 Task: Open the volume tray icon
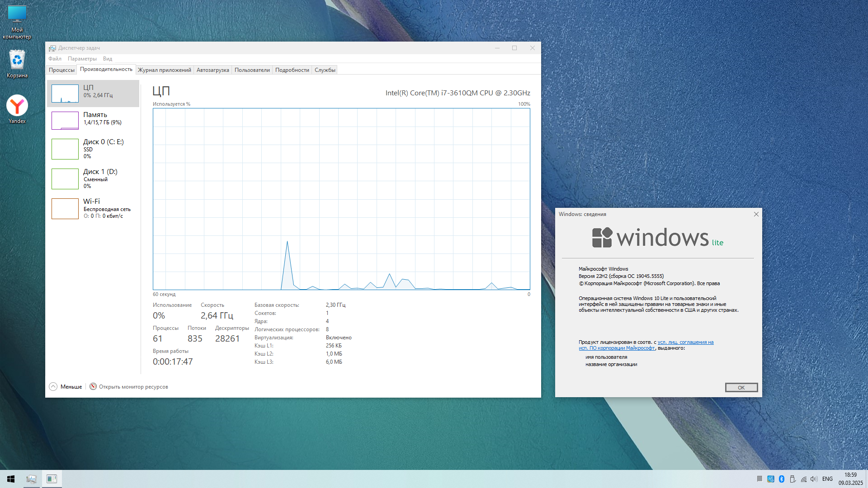[x=814, y=479]
